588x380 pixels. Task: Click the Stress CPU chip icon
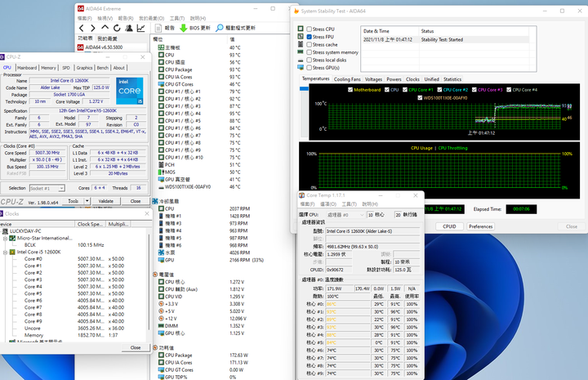pyautogui.click(x=301, y=29)
